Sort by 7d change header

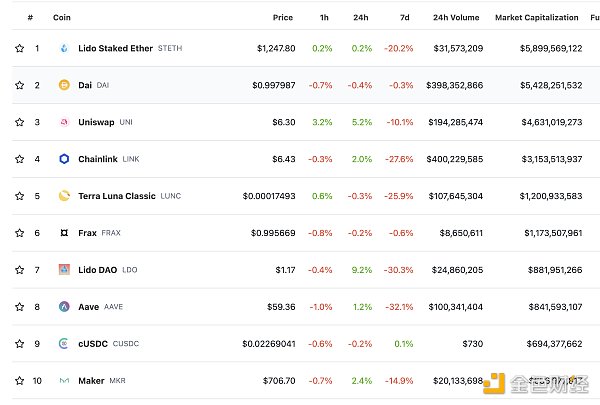point(405,18)
